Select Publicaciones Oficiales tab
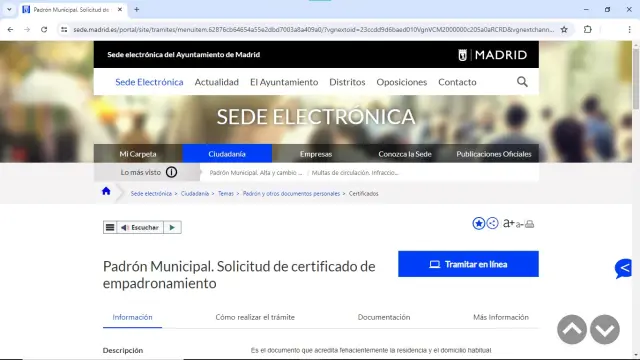640x360 pixels. pyautogui.click(x=494, y=154)
